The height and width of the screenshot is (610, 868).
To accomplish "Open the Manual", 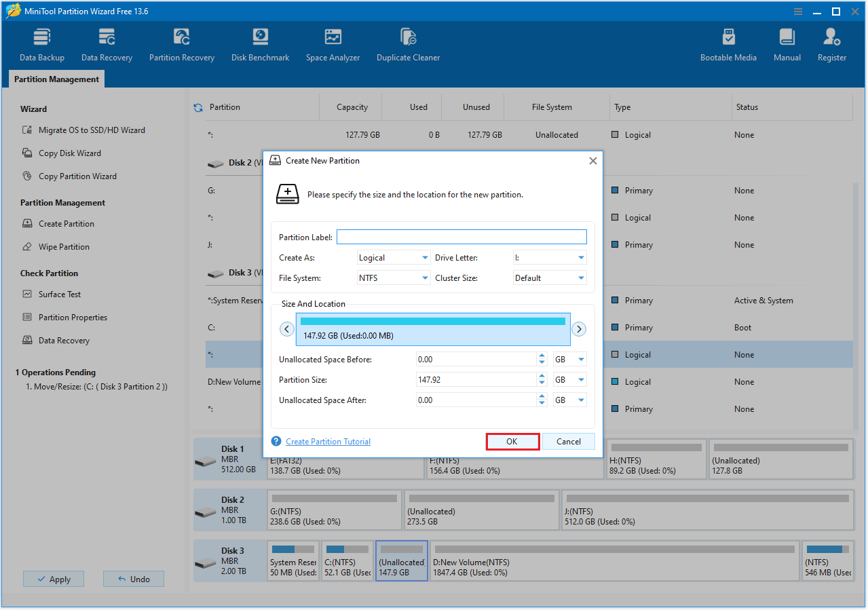I will pyautogui.click(x=787, y=45).
